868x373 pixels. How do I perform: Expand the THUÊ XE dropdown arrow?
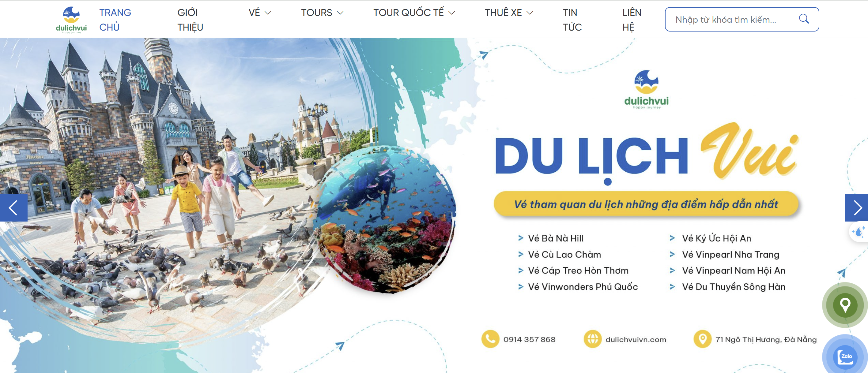[x=530, y=13]
